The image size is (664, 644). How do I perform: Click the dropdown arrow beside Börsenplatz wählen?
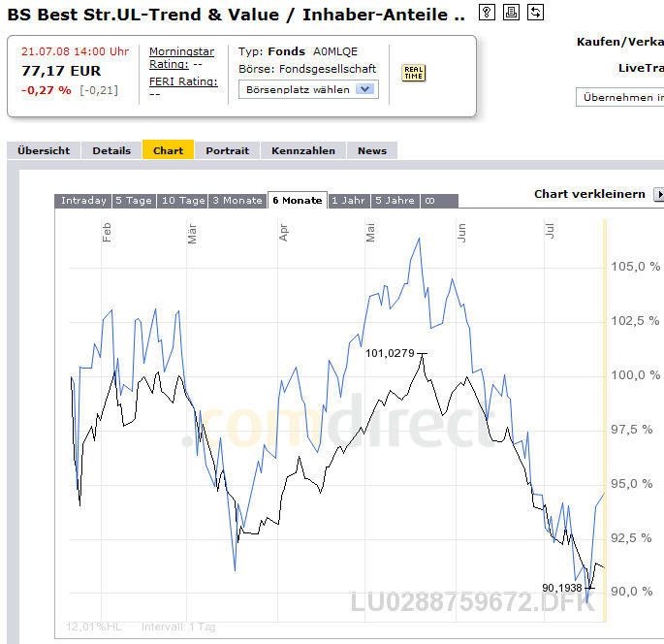pyautogui.click(x=364, y=89)
